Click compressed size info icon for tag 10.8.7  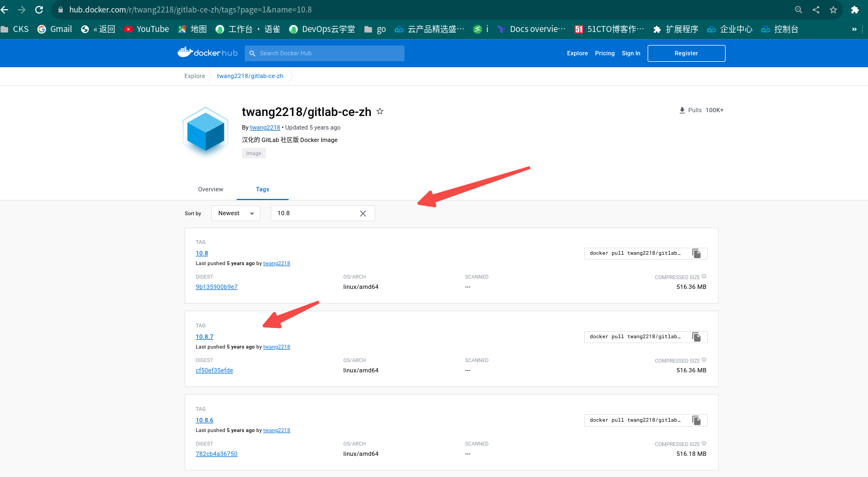(x=704, y=360)
